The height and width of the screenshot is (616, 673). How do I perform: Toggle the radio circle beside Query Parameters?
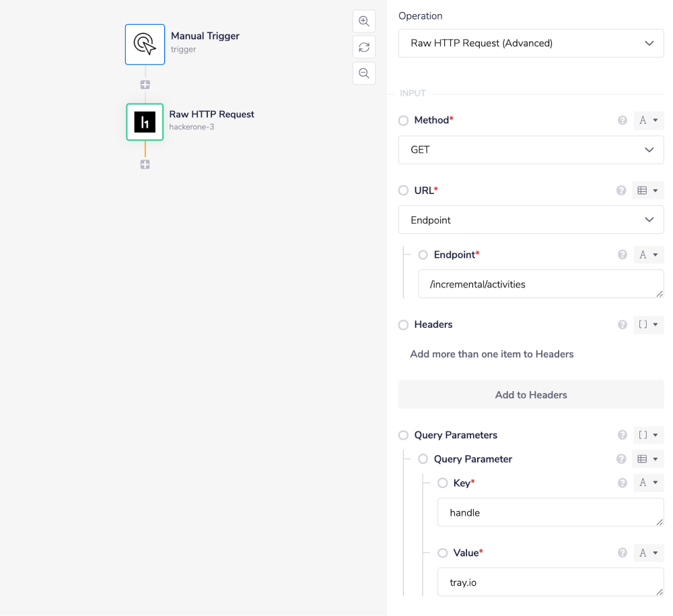403,435
